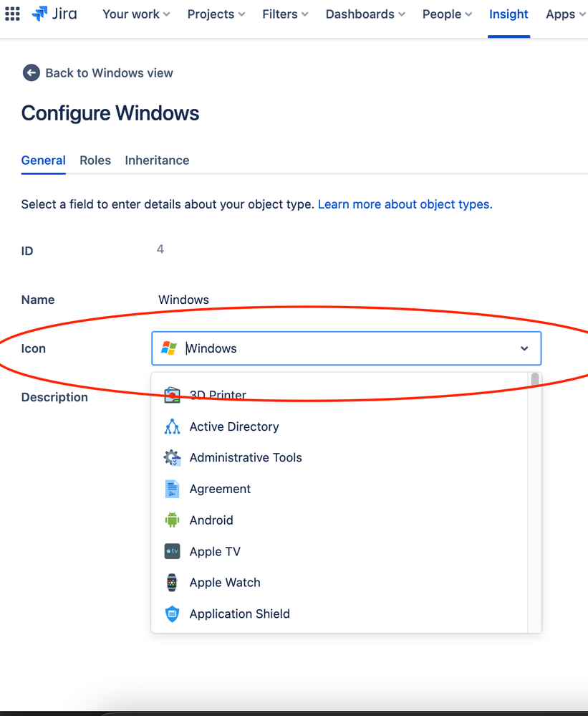Click the Configure Windows heading

(110, 113)
